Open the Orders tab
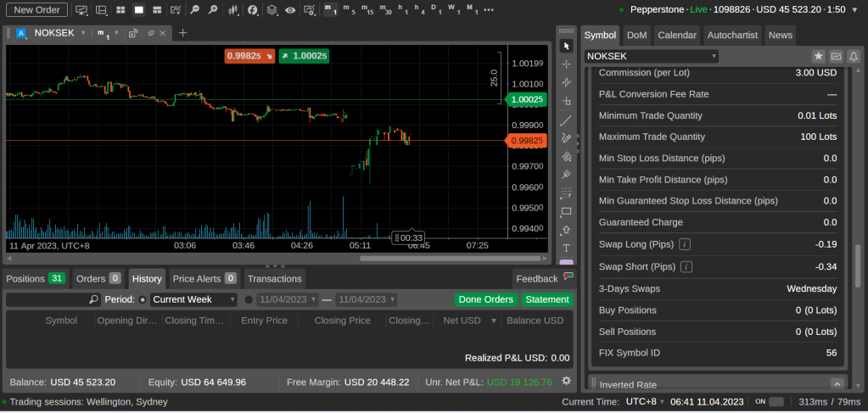868x413 pixels. [98, 278]
